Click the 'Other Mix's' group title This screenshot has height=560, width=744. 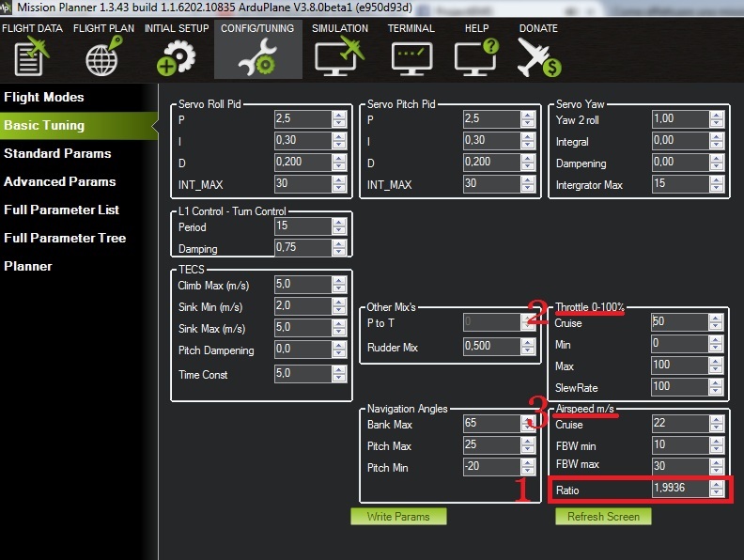pyautogui.click(x=391, y=307)
